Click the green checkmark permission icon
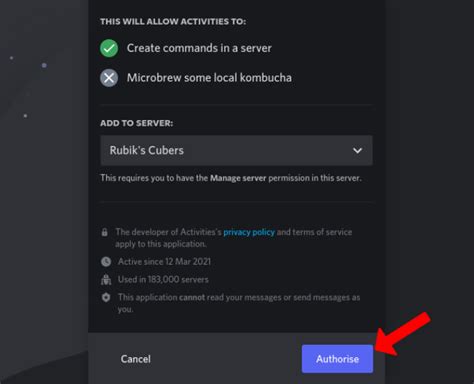Screen dimensions: 474x384 click(x=109, y=48)
